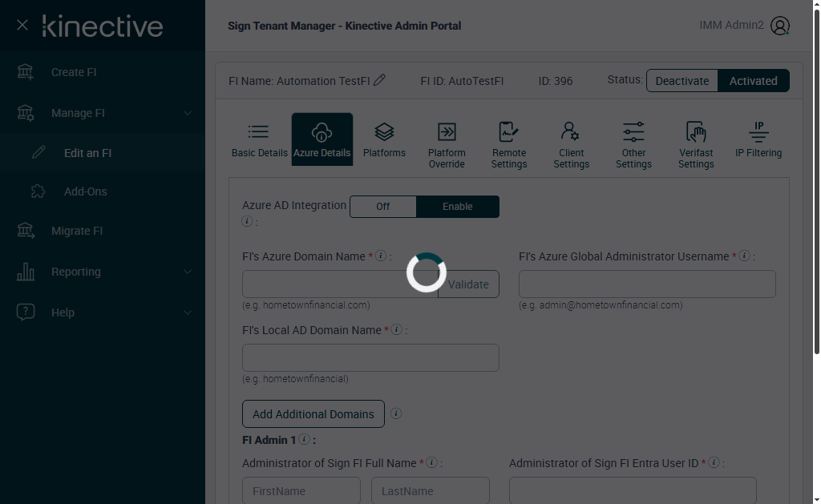Click info icon beside Global Administrator Username
The height and width of the screenshot is (504, 821).
(745, 256)
